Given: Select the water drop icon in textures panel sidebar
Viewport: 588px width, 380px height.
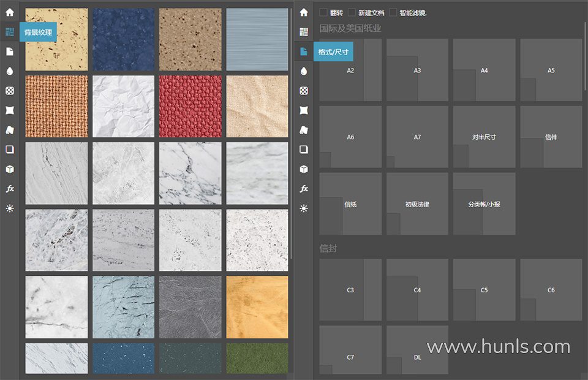Looking at the screenshot, I should pos(10,71).
